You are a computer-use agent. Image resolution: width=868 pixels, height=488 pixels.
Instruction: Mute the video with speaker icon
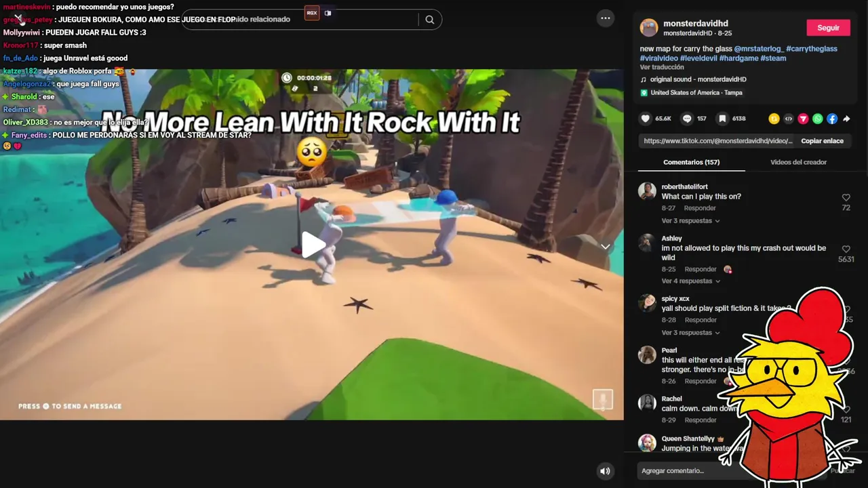(x=605, y=471)
